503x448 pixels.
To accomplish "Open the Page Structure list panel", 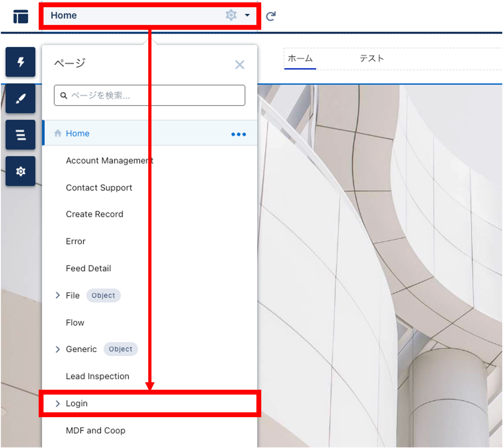I will pyautogui.click(x=21, y=135).
